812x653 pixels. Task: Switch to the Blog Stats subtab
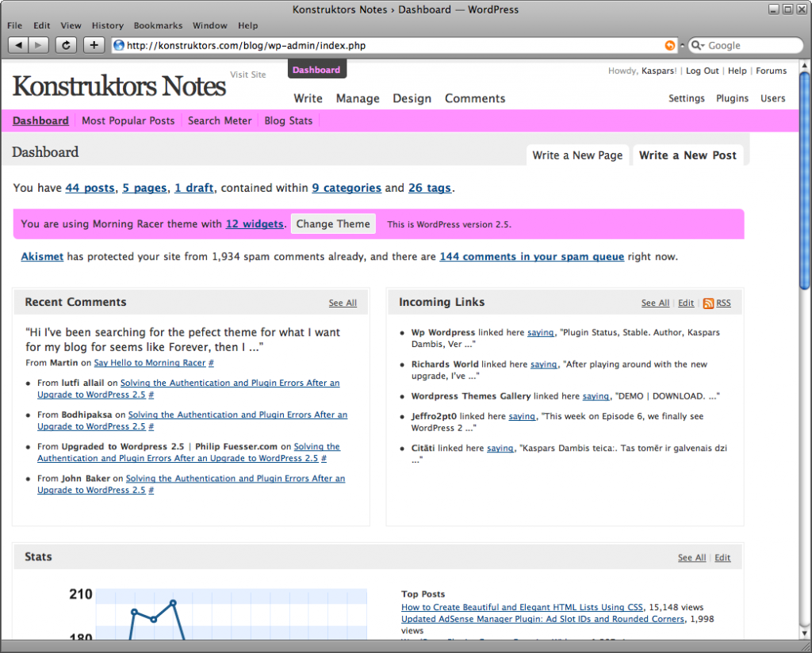(x=289, y=120)
